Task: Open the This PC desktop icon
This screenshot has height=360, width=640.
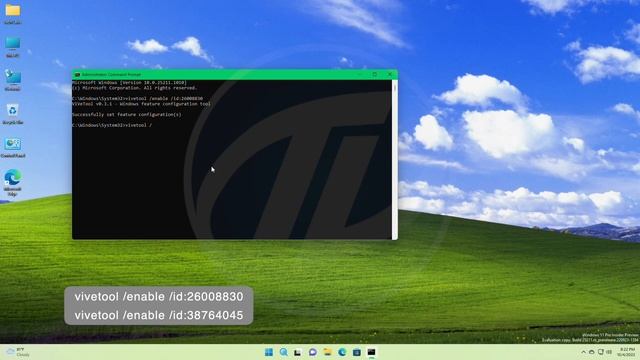Action: click(x=13, y=47)
